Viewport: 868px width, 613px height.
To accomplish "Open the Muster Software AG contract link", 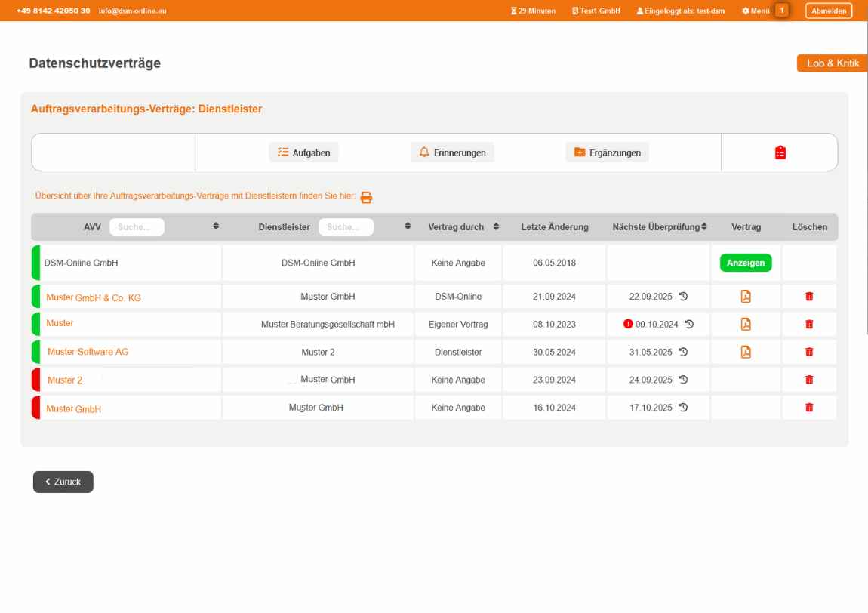I will 88,352.
